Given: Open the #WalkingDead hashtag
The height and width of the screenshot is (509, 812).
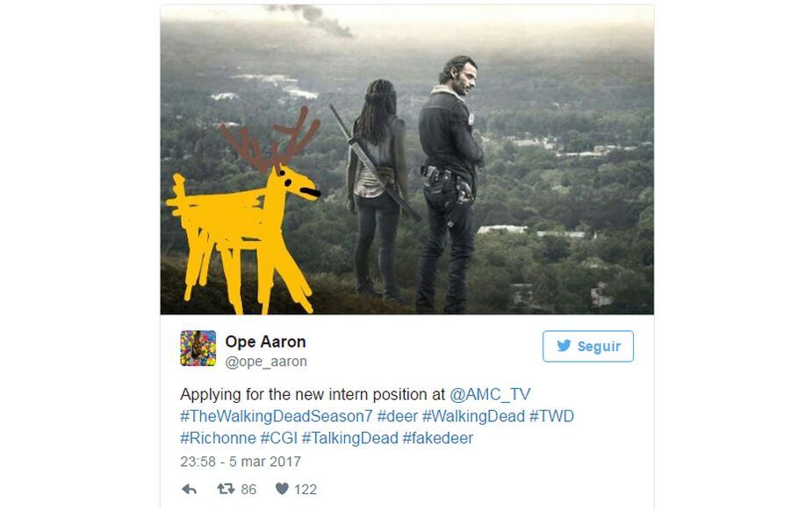Looking at the screenshot, I should [473, 416].
